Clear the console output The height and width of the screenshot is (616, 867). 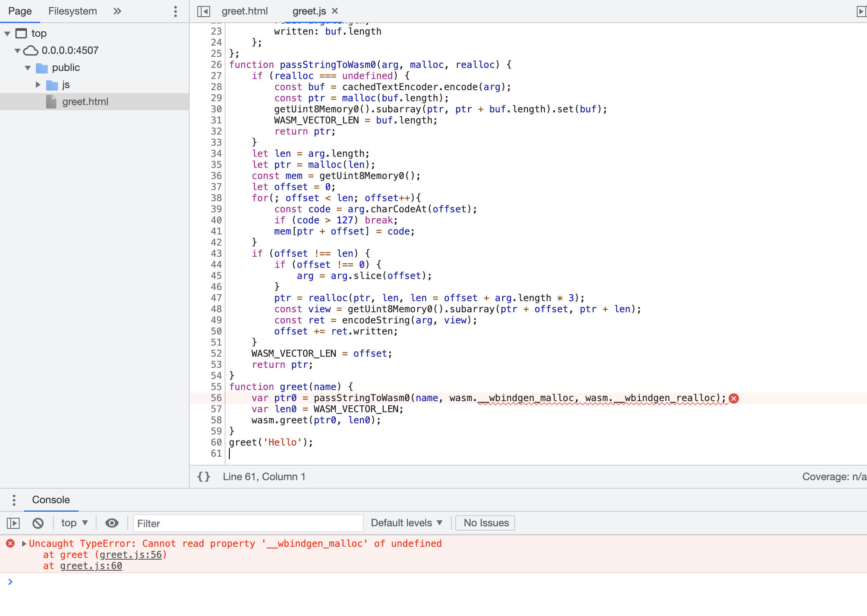tap(38, 523)
